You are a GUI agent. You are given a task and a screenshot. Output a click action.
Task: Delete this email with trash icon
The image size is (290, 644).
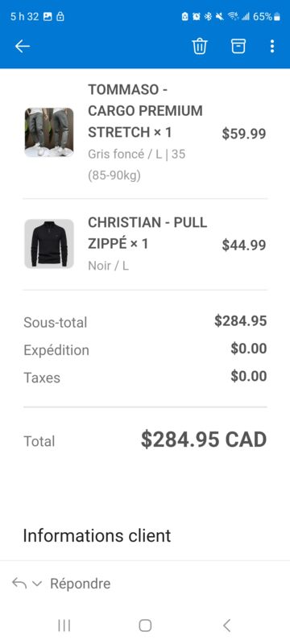pyautogui.click(x=200, y=46)
